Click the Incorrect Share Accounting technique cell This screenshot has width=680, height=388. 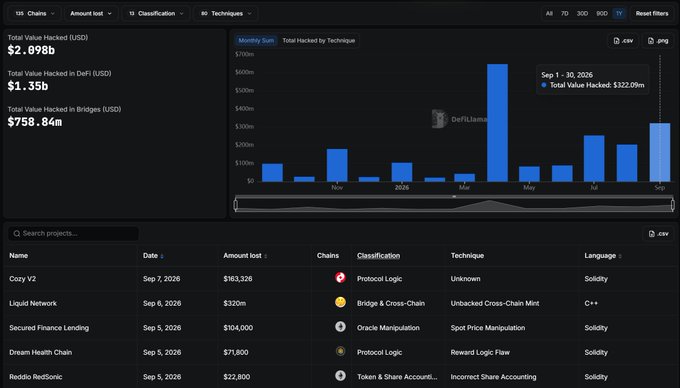(494, 377)
